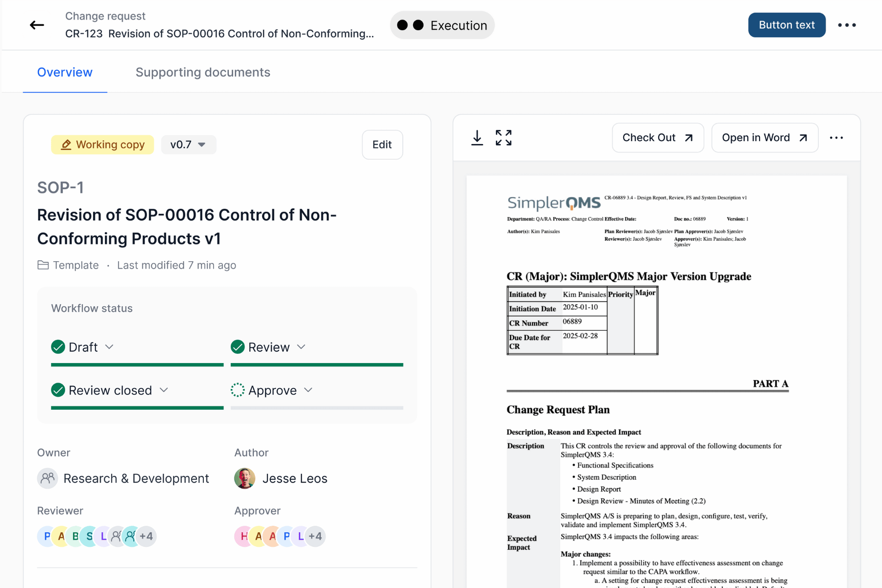
Task: Click the Approve step progress bar
Action: (317, 408)
